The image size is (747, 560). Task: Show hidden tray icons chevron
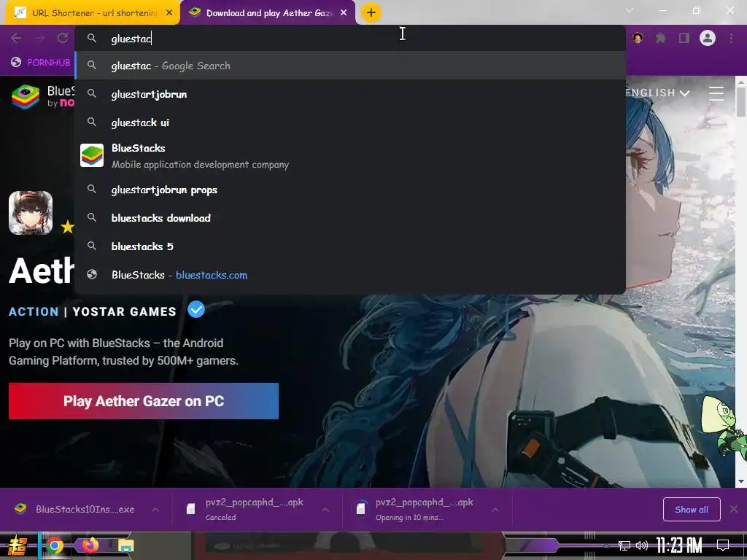[606, 545]
